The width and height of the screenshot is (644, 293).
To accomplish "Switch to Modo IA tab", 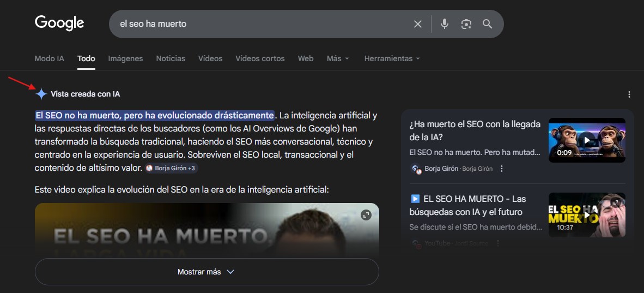I will pos(49,58).
